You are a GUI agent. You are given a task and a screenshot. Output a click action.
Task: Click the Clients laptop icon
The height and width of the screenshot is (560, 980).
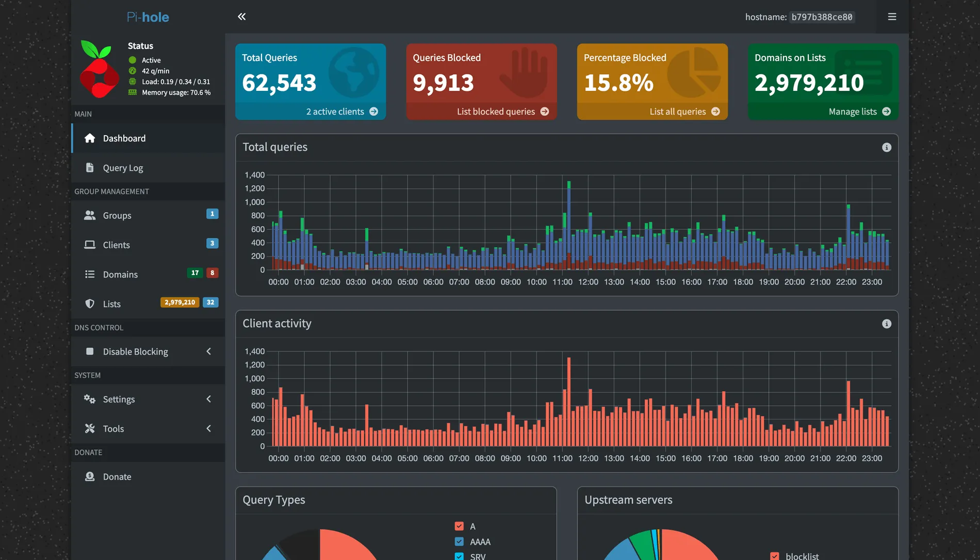[x=90, y=245]
